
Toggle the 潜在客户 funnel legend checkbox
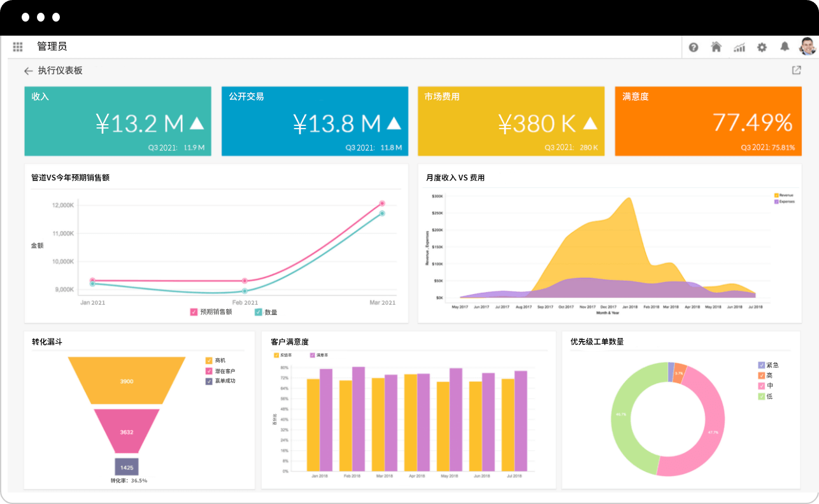[209, 371]
